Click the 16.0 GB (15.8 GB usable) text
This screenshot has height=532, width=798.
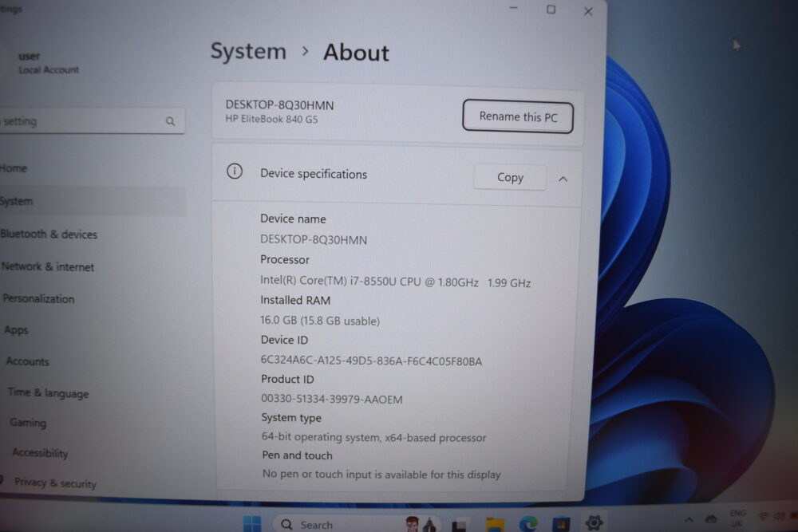pos(320,321)
